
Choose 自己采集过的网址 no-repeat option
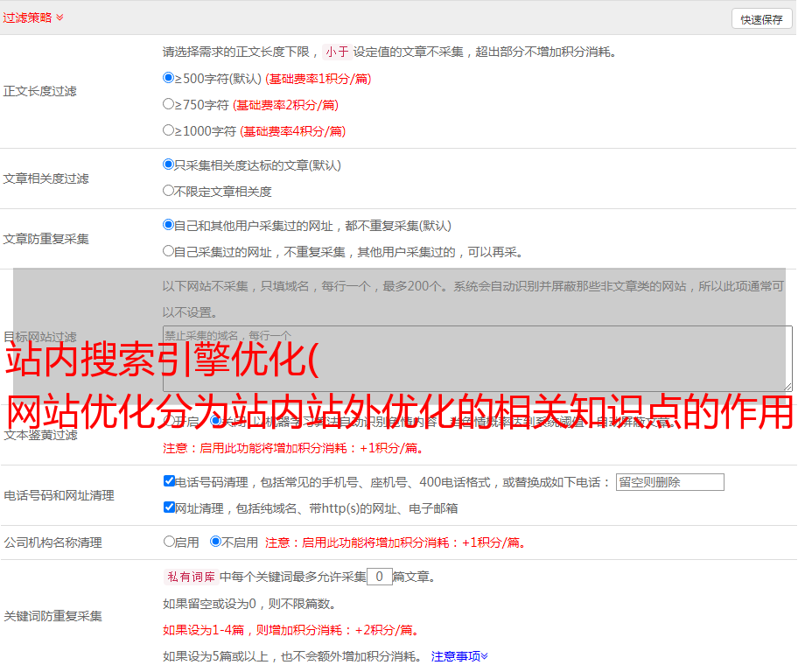pos(169,251)
